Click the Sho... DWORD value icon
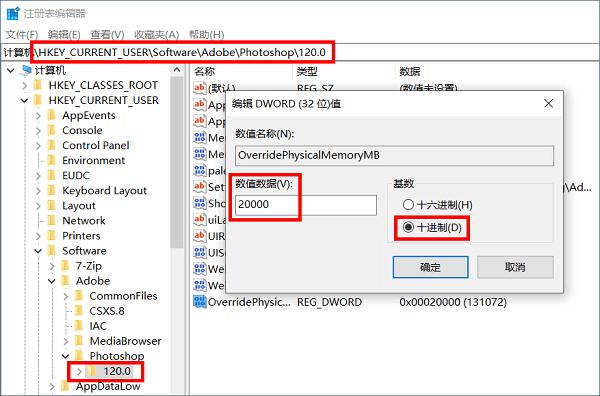Image resolution: width=600 pixels, height=396 pixels. [x=200, y=203]
